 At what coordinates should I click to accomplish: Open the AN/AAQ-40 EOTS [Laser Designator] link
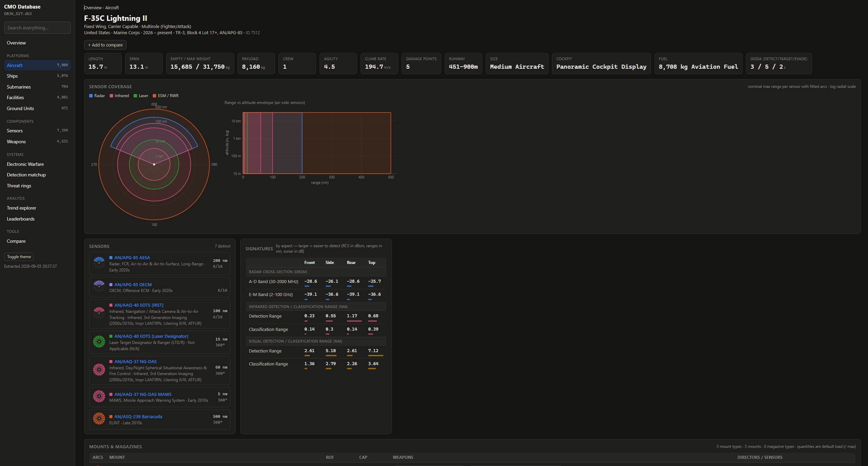(x=151, y=336)
